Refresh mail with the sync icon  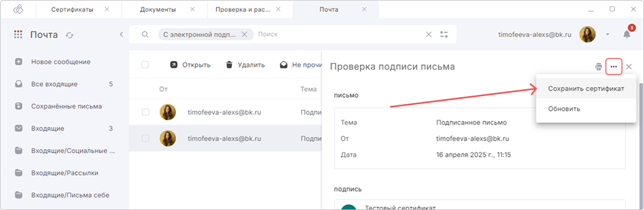pyautogui.click(x=69, y=35)
